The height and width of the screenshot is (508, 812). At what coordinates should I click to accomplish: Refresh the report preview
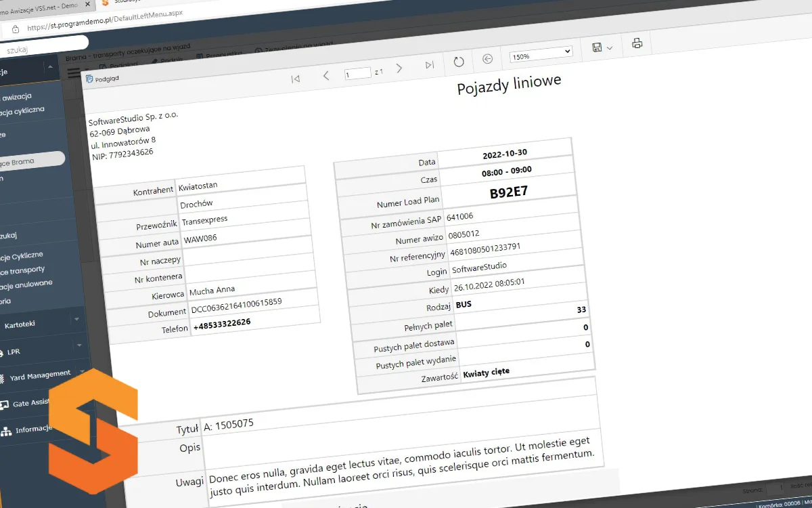pyautogui.click(x=459, y=62)
